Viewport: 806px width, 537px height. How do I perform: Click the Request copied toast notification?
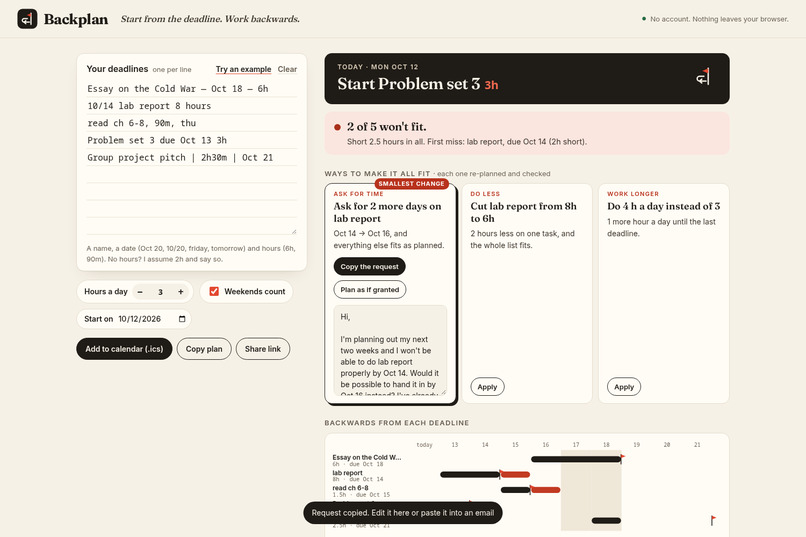402,513
